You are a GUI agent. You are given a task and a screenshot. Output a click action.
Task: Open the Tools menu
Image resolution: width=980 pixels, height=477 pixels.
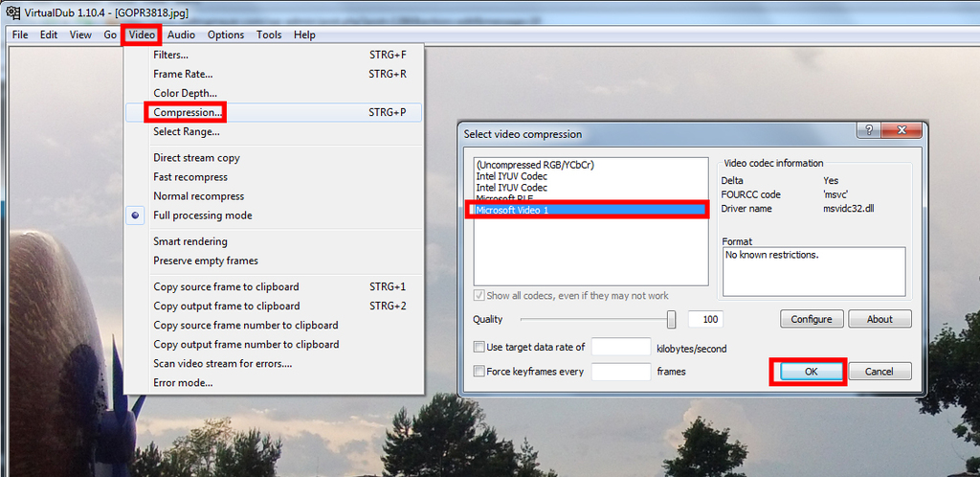click(269, 35)
